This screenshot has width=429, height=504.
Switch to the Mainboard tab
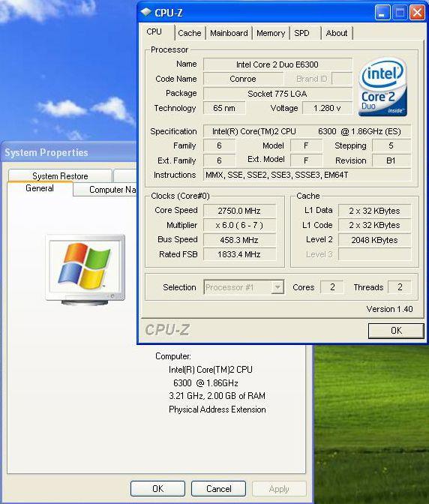pos(229,33)
